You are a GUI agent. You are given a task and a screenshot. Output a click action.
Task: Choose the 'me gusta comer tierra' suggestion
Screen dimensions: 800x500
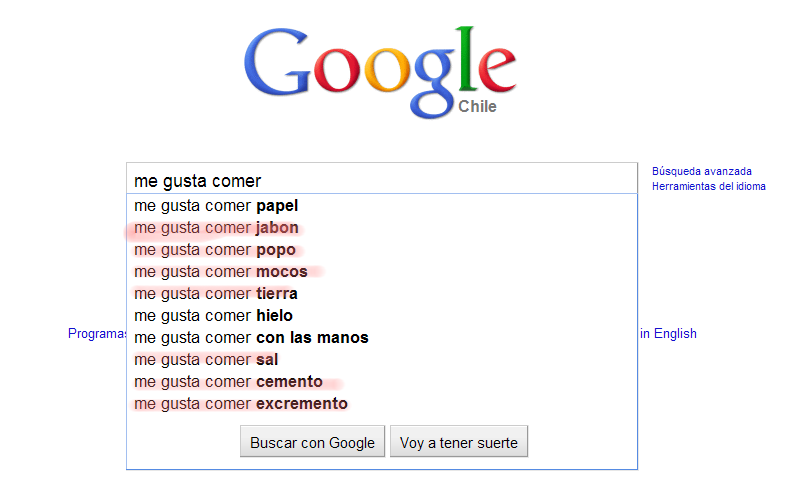(x=215, y=294)
